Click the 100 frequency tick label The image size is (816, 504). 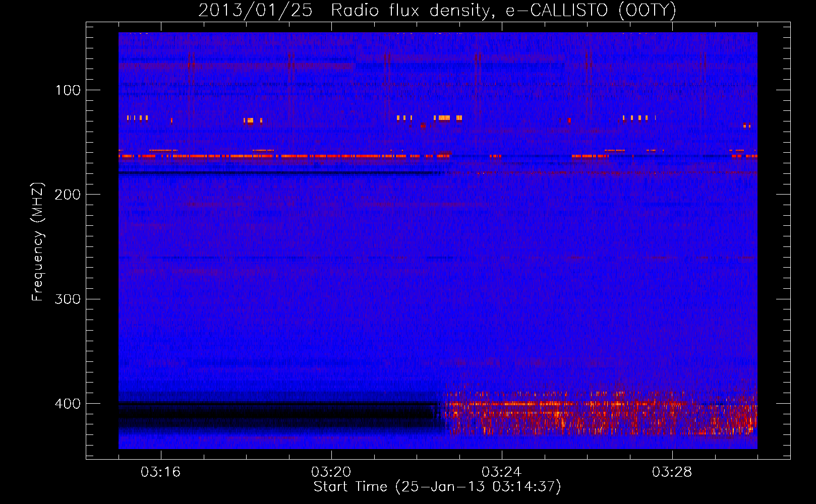(68, 90)
